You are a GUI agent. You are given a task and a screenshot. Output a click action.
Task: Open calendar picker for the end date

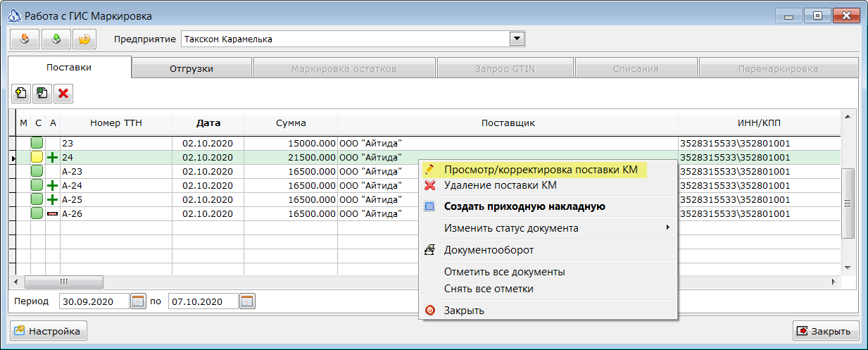coord(247,301)
